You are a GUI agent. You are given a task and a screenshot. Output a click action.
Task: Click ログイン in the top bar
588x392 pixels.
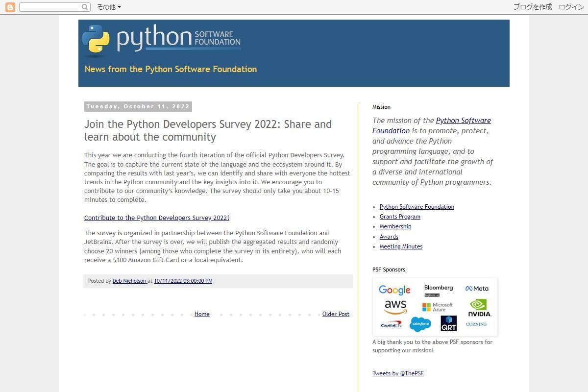571,7
